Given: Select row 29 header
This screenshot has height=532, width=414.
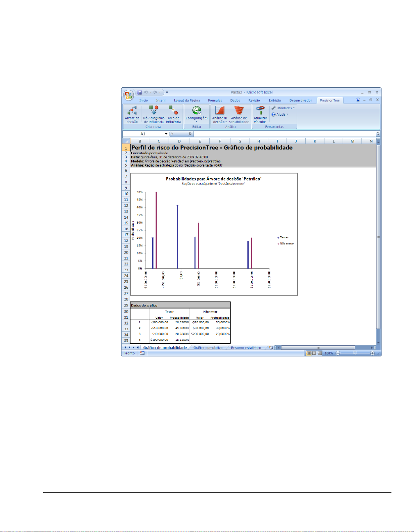Looking at the screenshot, I should coord(126,305).
